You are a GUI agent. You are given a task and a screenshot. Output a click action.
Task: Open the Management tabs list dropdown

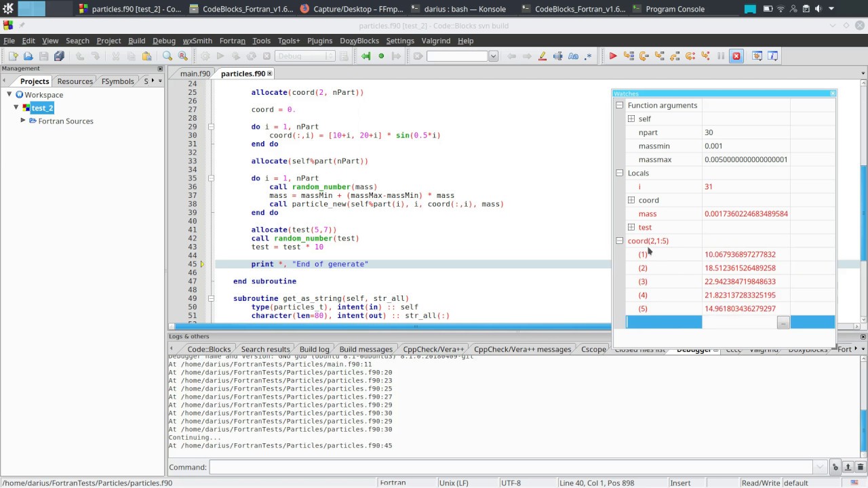click(161, 81)
